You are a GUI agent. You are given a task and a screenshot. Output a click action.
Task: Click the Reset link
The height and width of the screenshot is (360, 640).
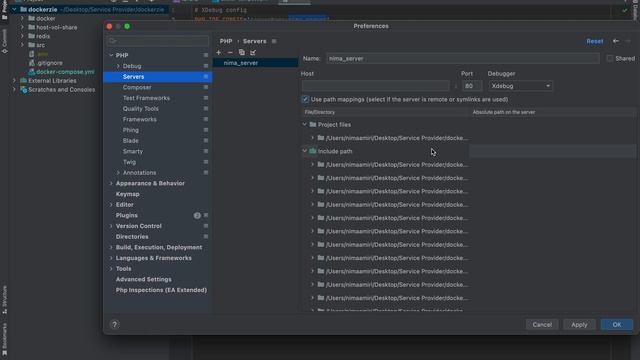tap(595, 41)
